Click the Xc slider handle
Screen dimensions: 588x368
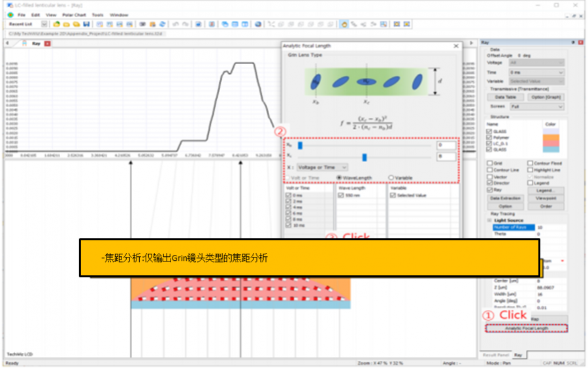click(x=365, y=157)
